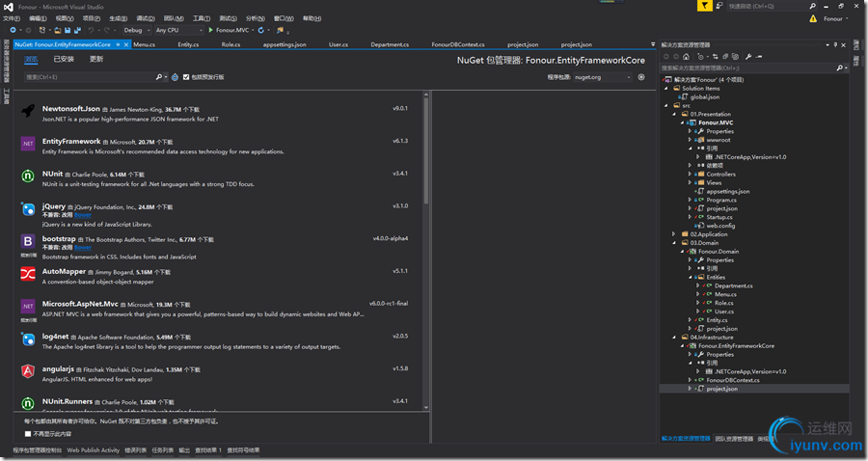Select the Installed packages tab
Viewport: 868px width, 461px height.
coord(64,59)
